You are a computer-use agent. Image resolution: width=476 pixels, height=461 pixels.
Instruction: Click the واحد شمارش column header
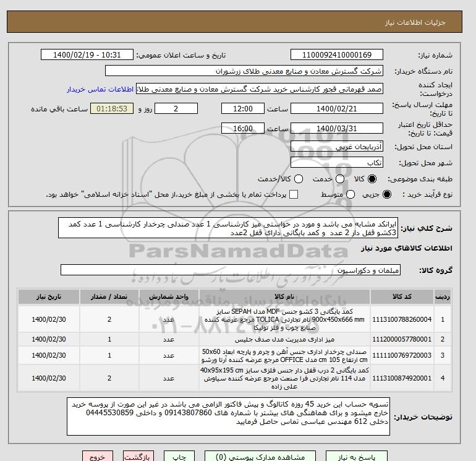tap(169, 296)
